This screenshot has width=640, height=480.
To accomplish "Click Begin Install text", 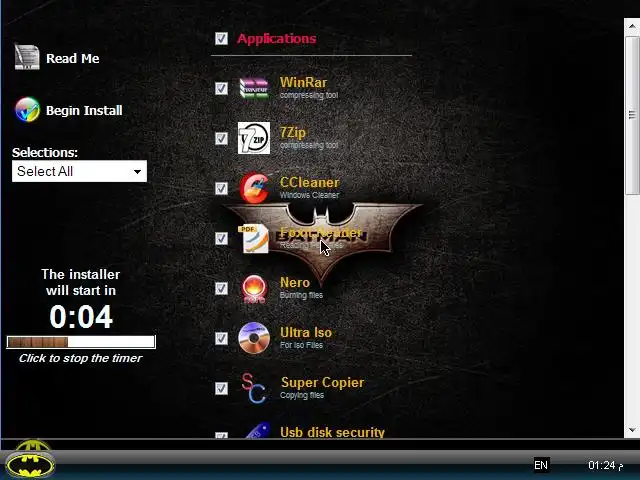I will click(x=84, y=110).
